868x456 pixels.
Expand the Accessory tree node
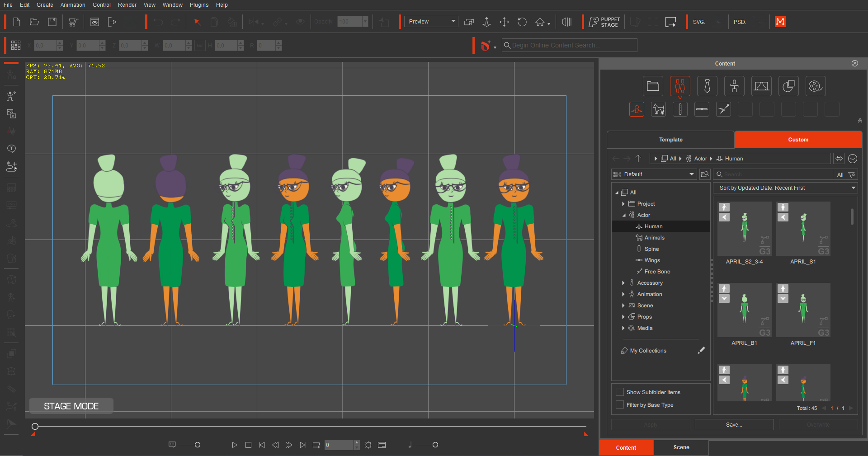point(623,283)
